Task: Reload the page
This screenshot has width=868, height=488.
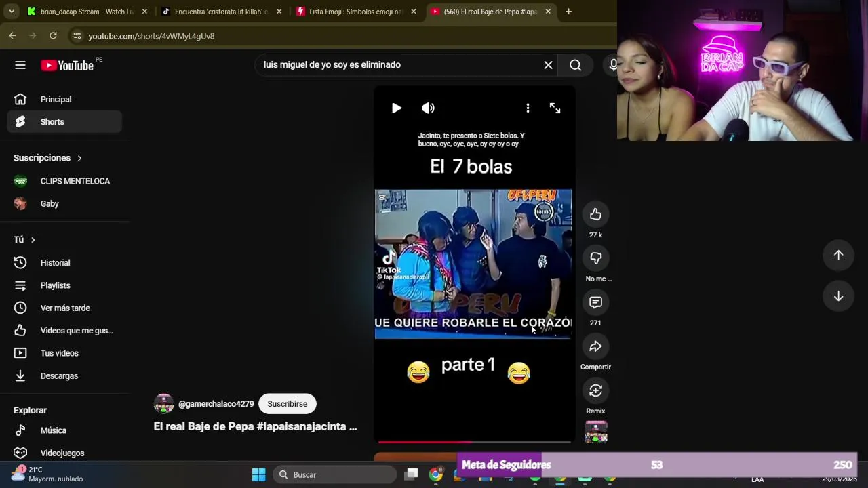Action: [x=53, y=35]
